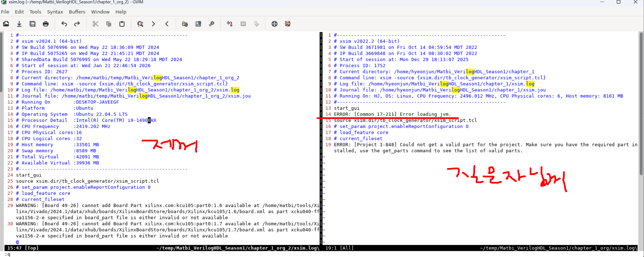Click 'Available Virtual :39936 MB' line

pyautogui.click(x=58, y=163)
